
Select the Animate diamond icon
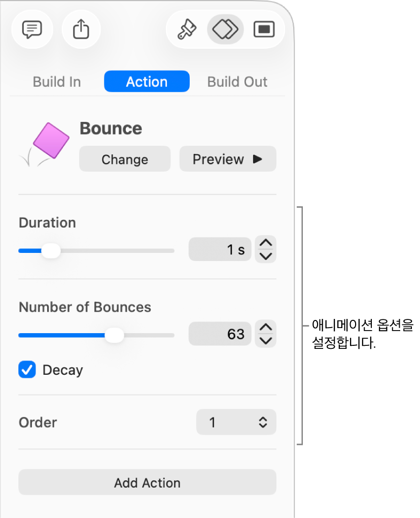click(225, 29)
